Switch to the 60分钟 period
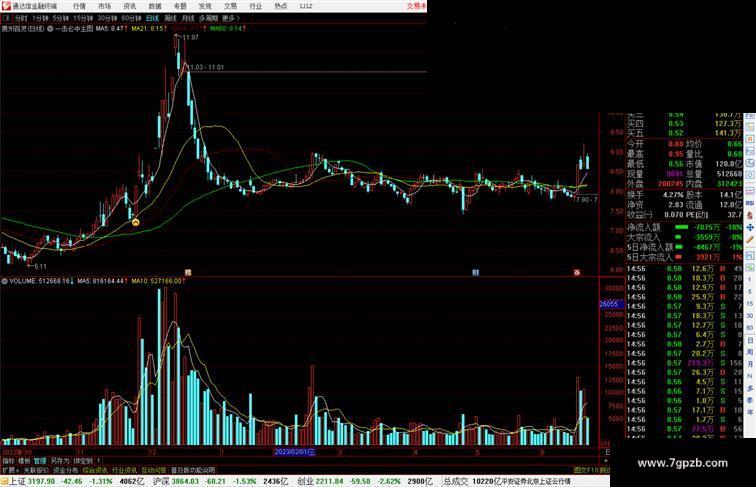Screen dimensions: 756x487 click(x=131, y=18)
